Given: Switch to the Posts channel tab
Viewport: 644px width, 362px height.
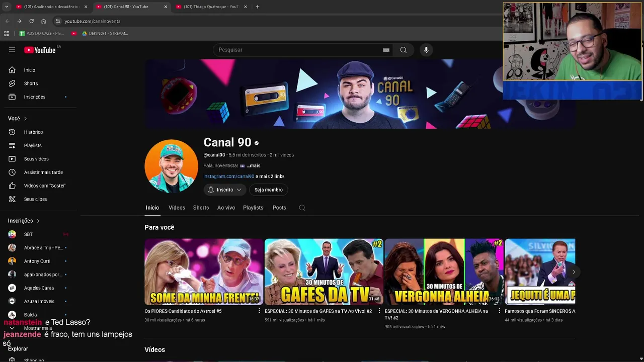Looking at the screenshot, I should point(279,208).
